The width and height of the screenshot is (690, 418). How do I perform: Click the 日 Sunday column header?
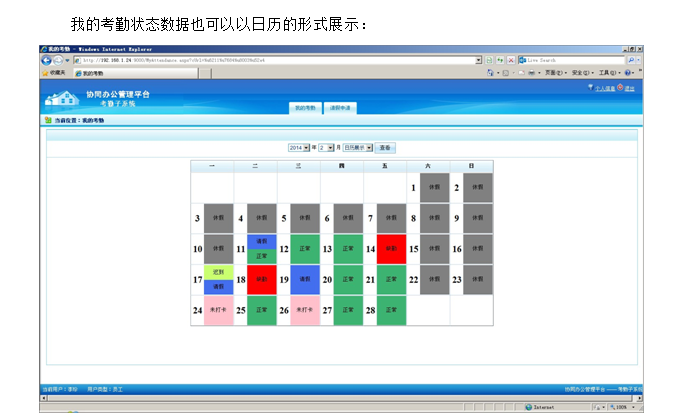(471, 166)
